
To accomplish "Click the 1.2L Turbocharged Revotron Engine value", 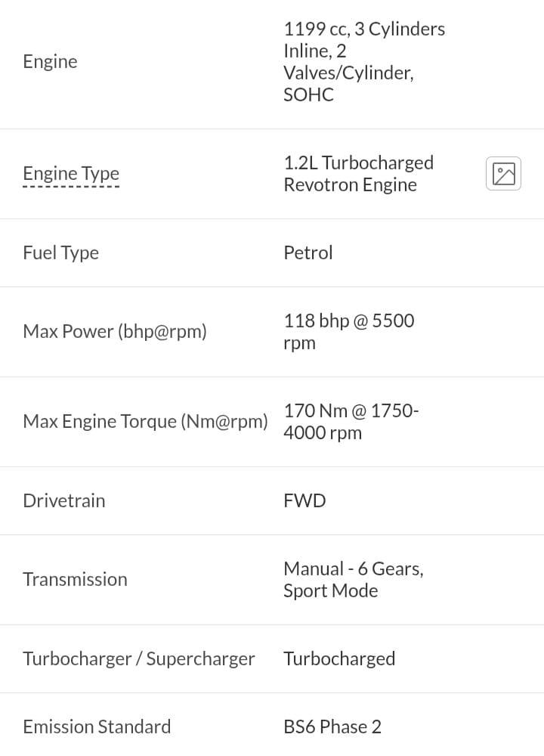I will pyautogui.click(x=358, y=174).
